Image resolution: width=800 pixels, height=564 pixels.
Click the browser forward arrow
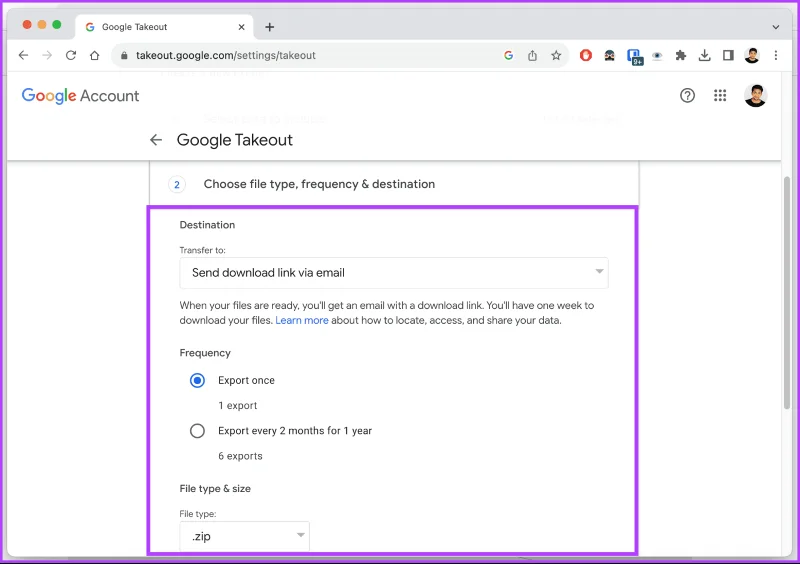click(47, 55)
